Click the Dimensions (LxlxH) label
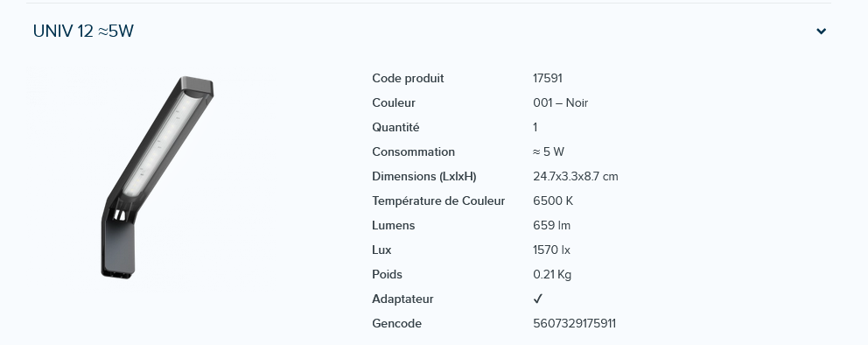 pos(424,177)
